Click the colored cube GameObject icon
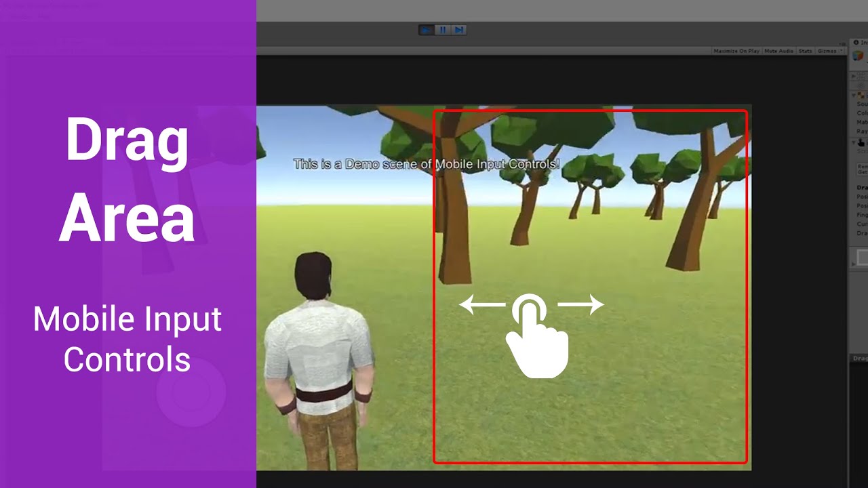 [858, 56]
